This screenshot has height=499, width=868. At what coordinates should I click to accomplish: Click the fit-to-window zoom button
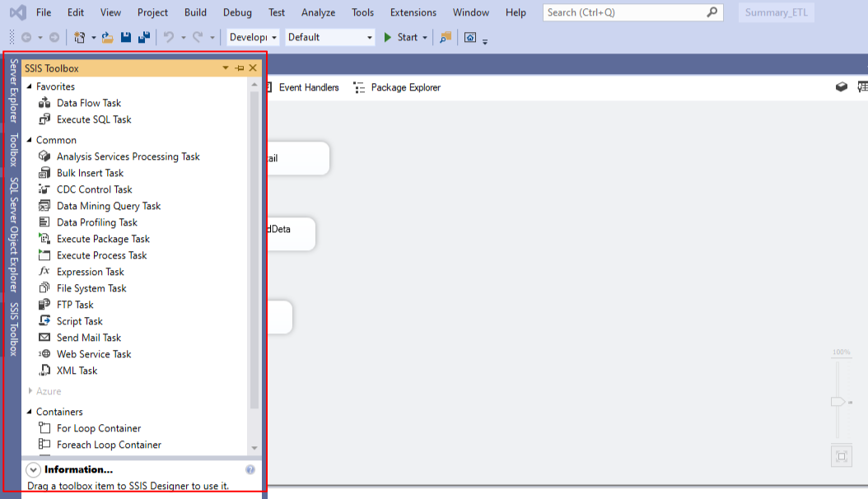click(842, 456)
